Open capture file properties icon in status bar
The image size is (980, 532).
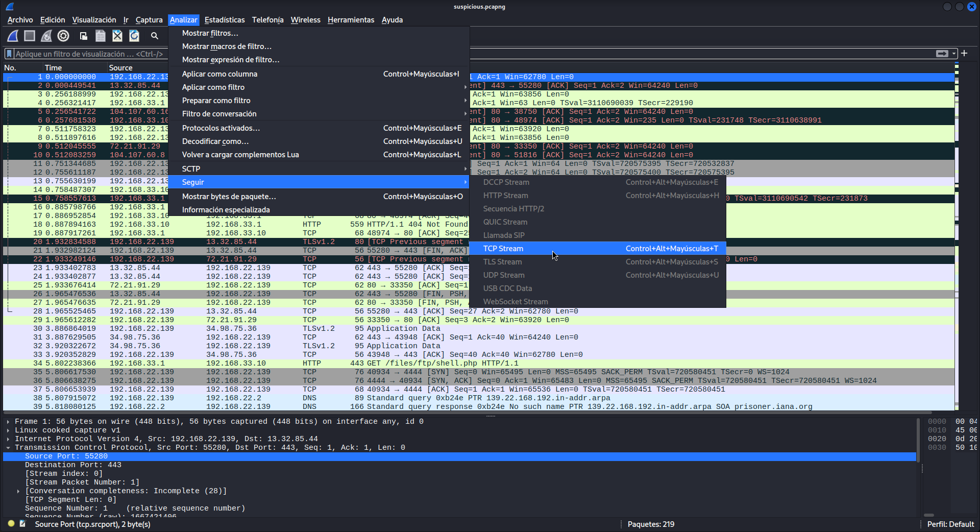pos(22,523)
